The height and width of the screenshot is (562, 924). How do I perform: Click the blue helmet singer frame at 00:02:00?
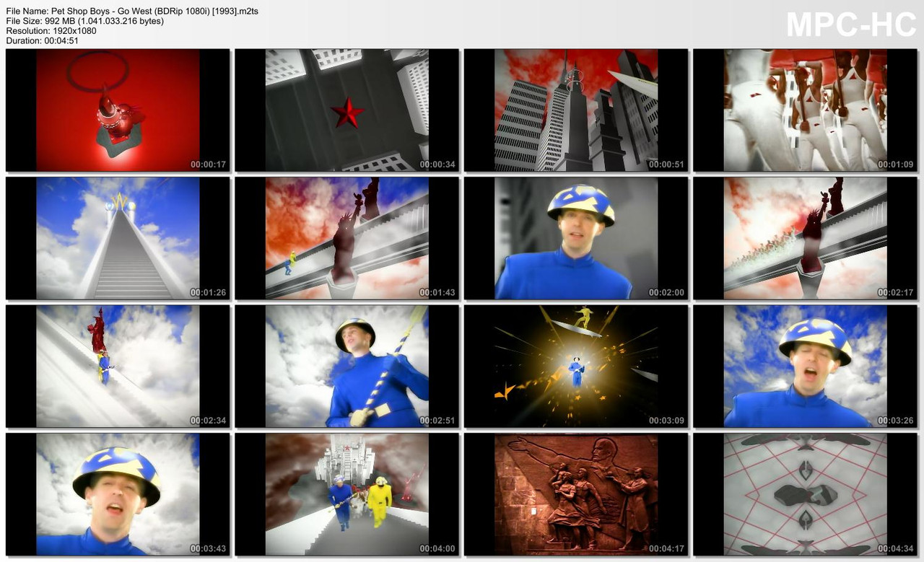pyautogui.click(x=575, y=237)
